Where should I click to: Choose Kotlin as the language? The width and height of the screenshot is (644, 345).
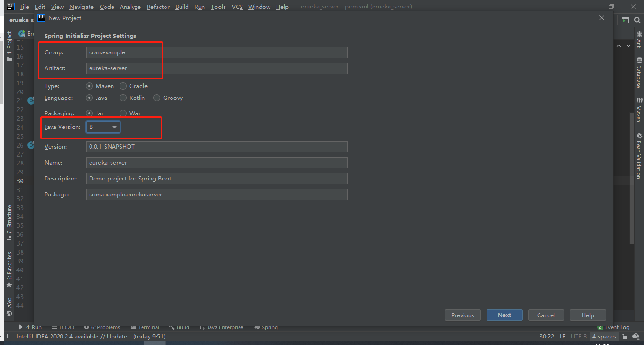coord(123,98)
